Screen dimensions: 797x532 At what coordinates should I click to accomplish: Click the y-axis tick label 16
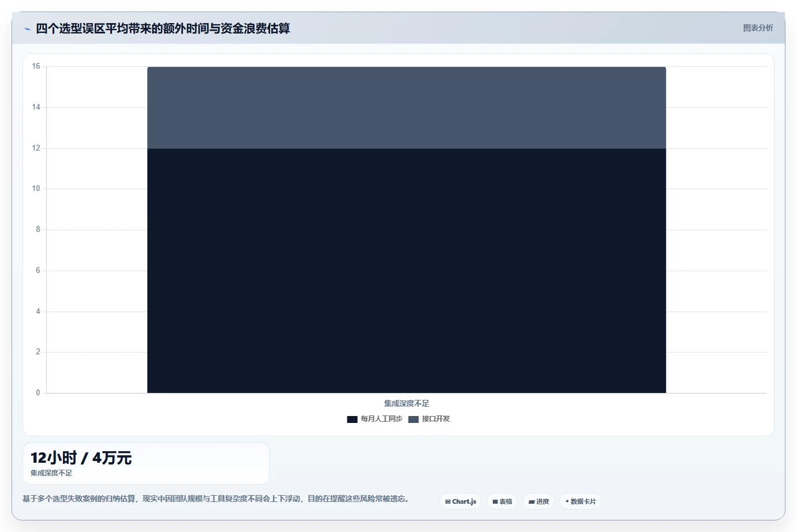pos(36,66)
